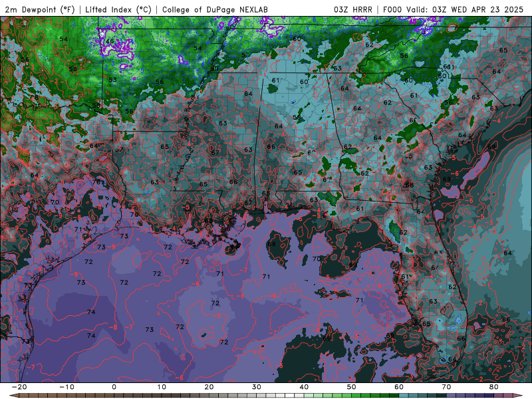Click the 10 label on the color scale
This screenshot has height=399, width=532.
(162, 387)
